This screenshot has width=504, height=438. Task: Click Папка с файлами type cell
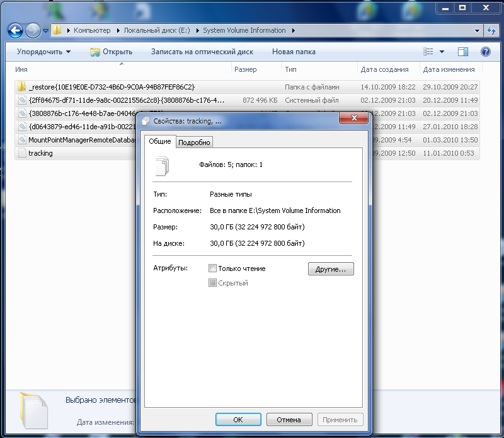(x=312, y=87)
